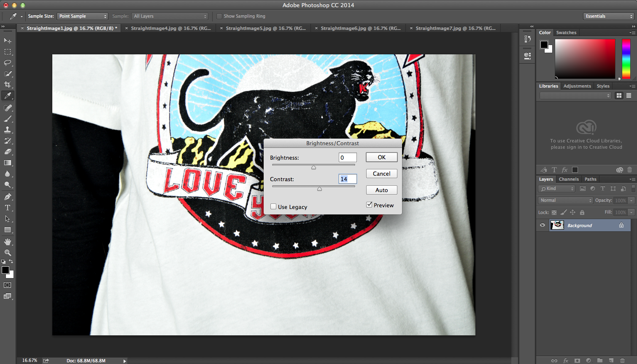Image resolution: width=637 pixels, height=364 pixels.
Task: Select the Rectangle shape tool
Action: [8, 230]
